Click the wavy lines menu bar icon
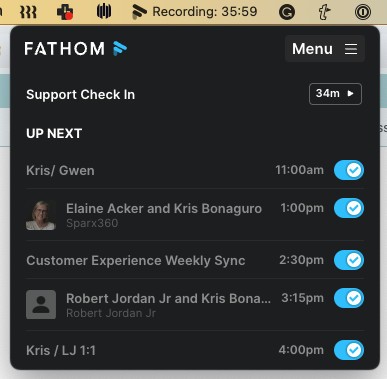Viewport: 387px width, 379px height. pos(28,12)
